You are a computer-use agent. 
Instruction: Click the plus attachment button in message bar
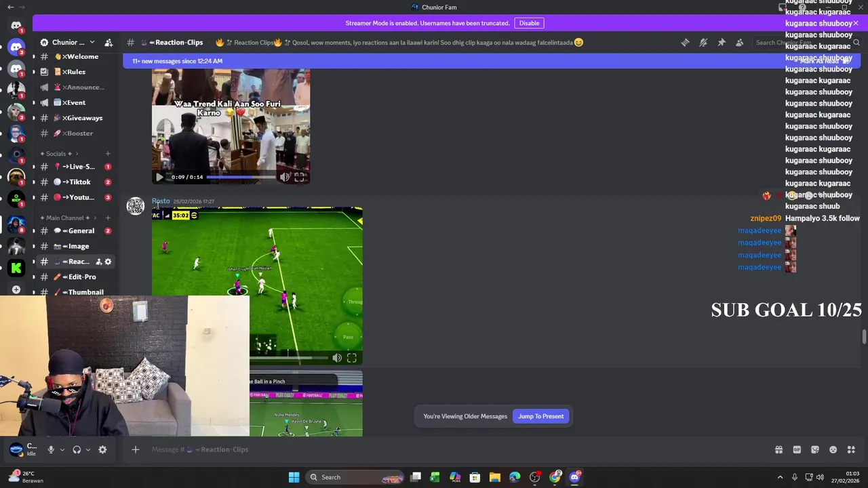(136, 449)
